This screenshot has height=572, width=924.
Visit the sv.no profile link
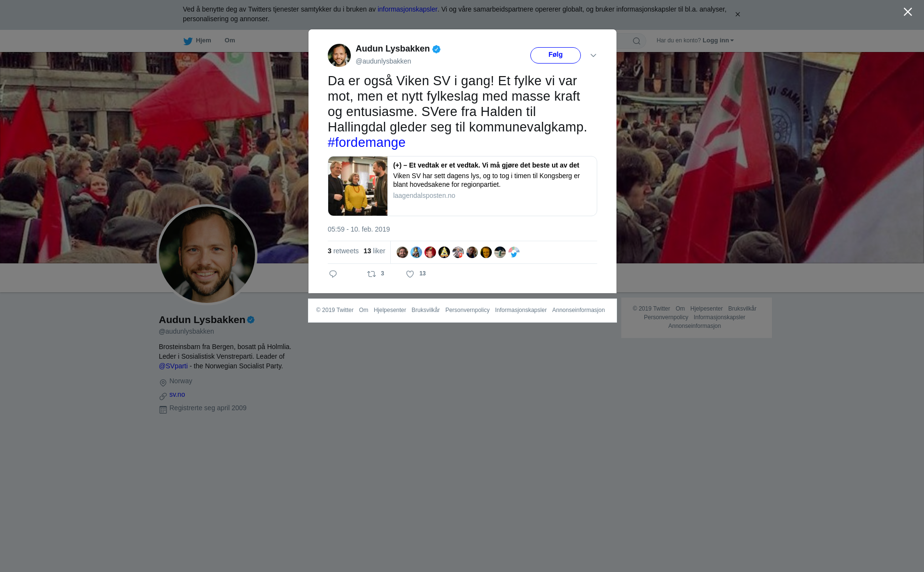click(177, 394)
